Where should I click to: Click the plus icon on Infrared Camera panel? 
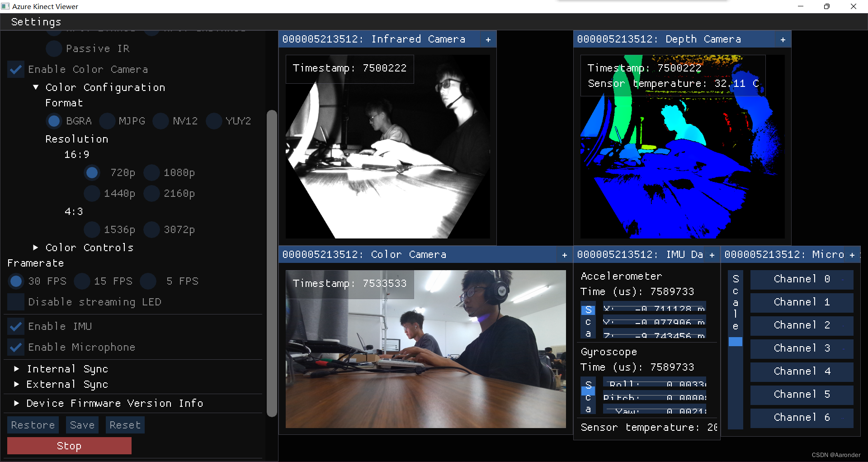point(488,39)
